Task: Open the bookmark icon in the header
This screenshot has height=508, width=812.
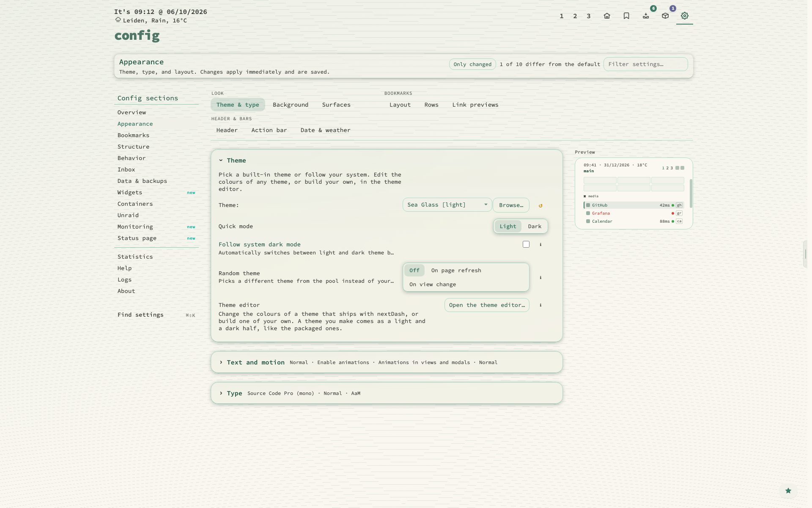Action: tap(626, 16)
